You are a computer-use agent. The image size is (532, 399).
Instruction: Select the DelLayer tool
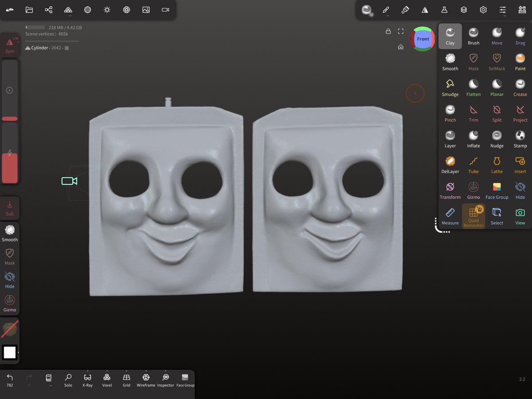click(x=450, y=164)
